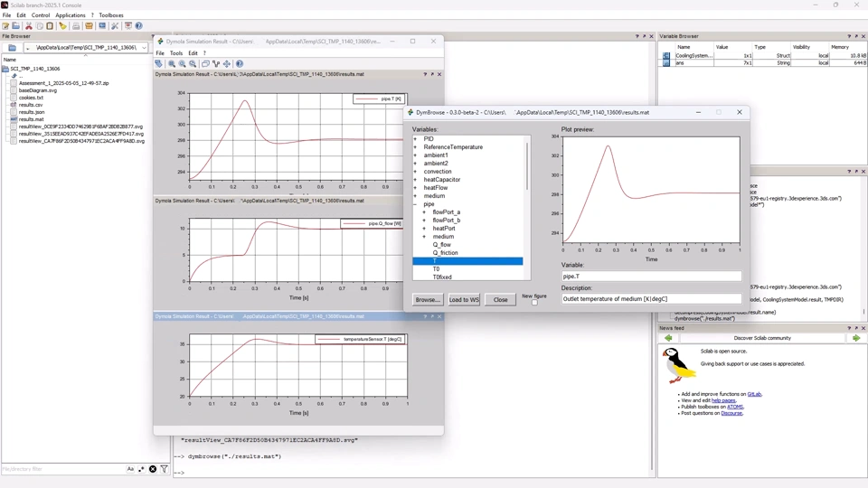Click the 2D/3D rotation icon in figure toolbar
868x488 pixels.
click(x=205, y=63)
